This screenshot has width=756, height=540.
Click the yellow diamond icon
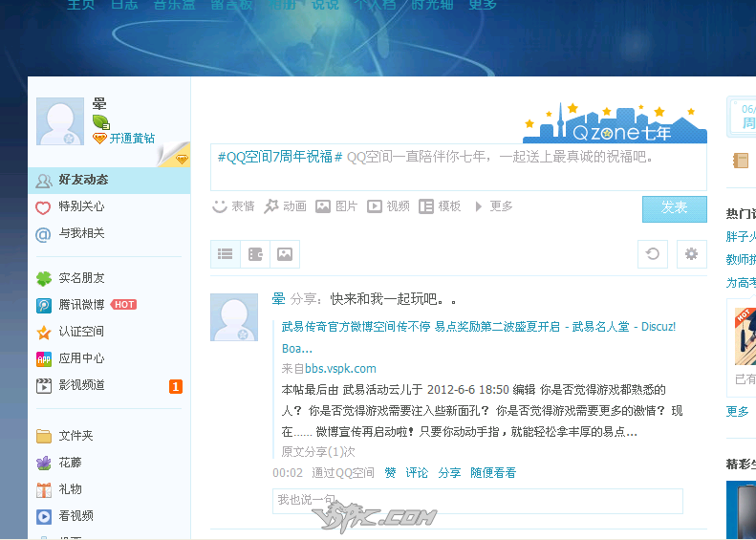click(x=99, y=139)
